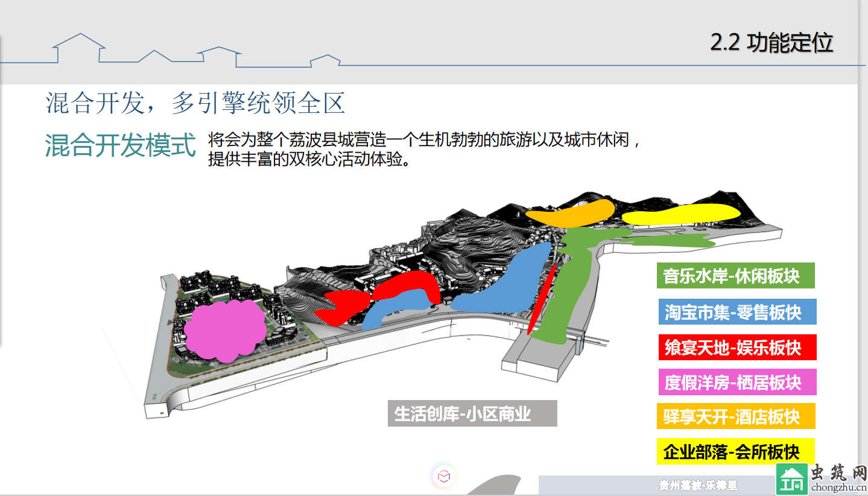Image resolution: width=868 pixels, height=496 pixels.
Task: Click the red 飨宴天地-娱乐板块 legend label
Action: point(737,348)
